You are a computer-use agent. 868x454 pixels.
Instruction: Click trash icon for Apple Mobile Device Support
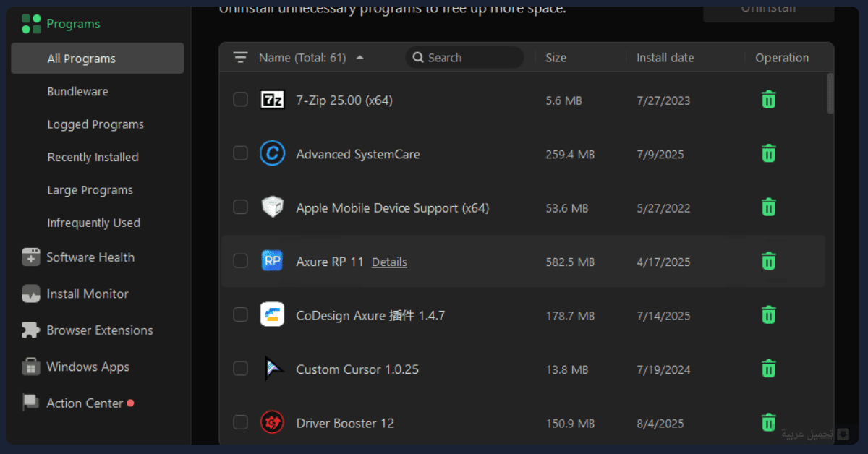pyautogui.click(x=769, y=207)
